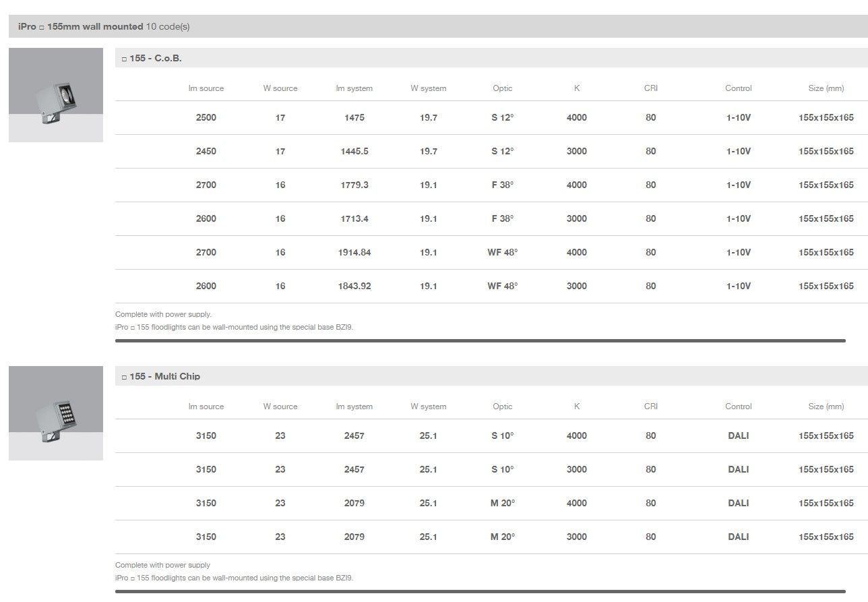
Task: Click the 23 W source value in the M 20° 3000 K row
Action: click(x=280, y=537)
